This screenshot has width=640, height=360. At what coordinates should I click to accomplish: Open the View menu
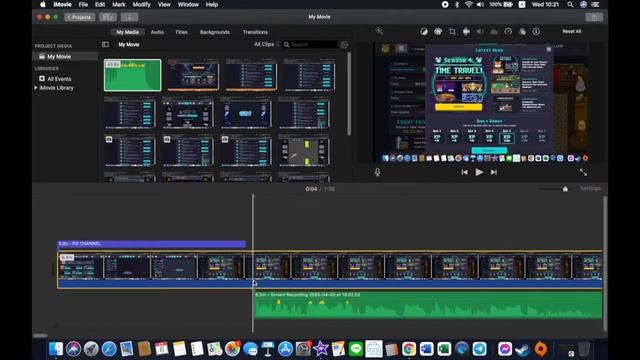click(x=164, y=4)
